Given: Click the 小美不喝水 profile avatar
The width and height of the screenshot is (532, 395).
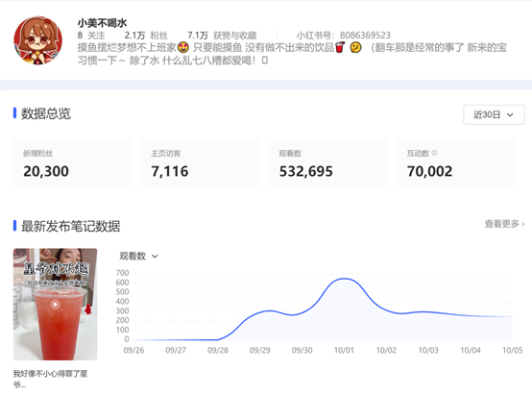Looking at the screenshot, I should pos(38,40).
